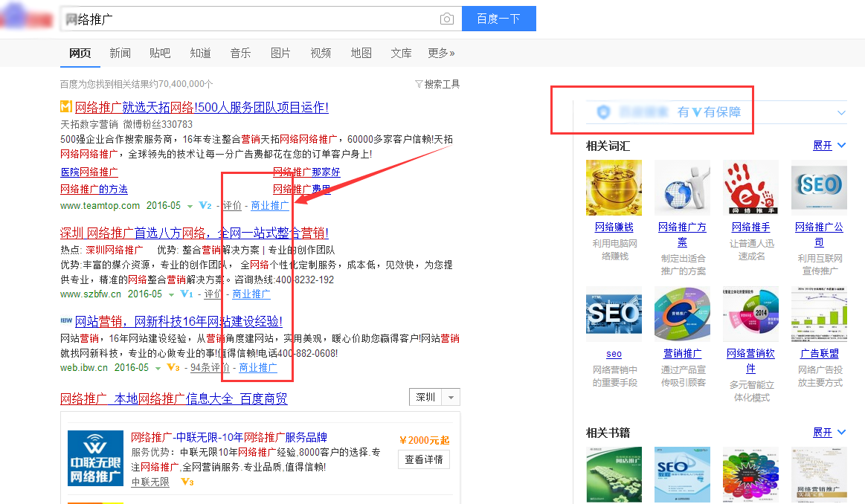Go to the 图片 tab
This screenshot has height=504, width=865.
tap(280, 53)
